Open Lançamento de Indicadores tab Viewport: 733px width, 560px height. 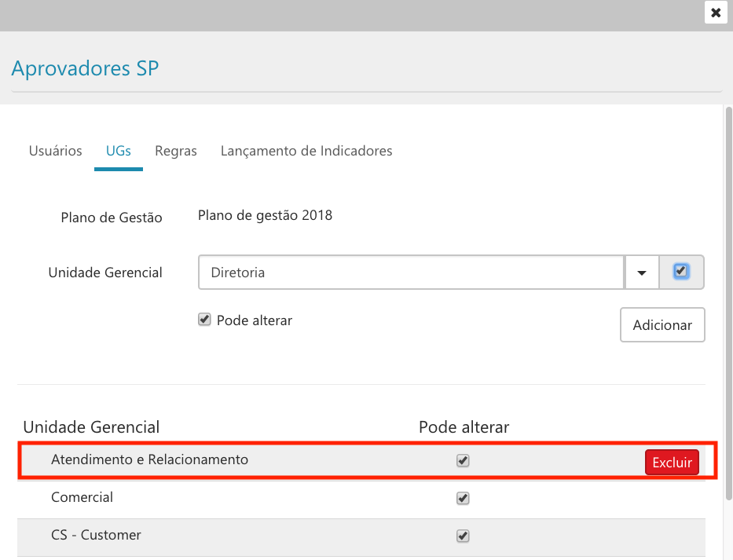(x=306, y=151)
